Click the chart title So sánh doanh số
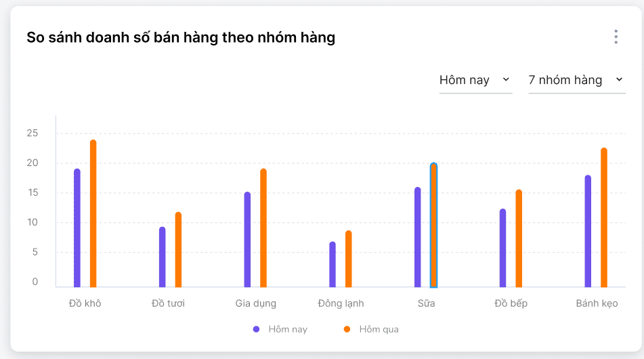This screenshot has width=644, height=359. pos(181,37)
